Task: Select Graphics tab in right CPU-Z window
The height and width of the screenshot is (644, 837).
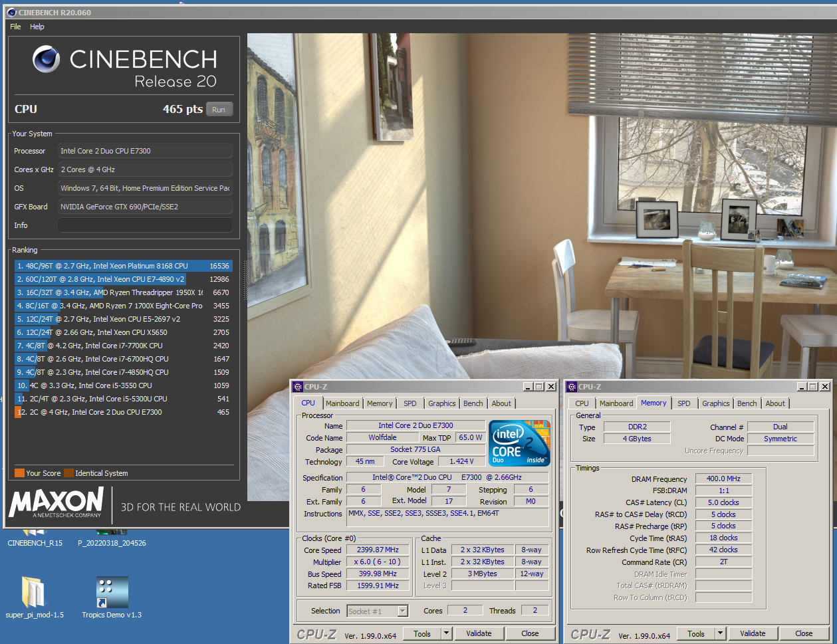Action: click(716, 403)
